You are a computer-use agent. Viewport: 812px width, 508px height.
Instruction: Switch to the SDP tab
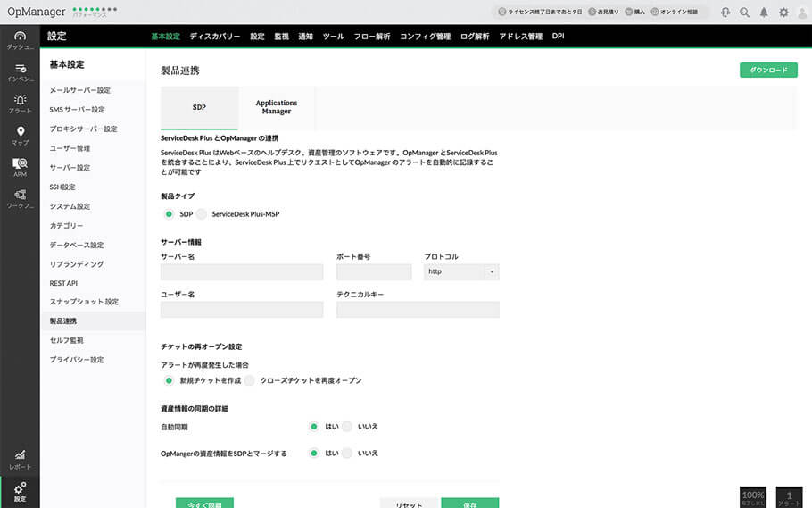click(199, 107)
